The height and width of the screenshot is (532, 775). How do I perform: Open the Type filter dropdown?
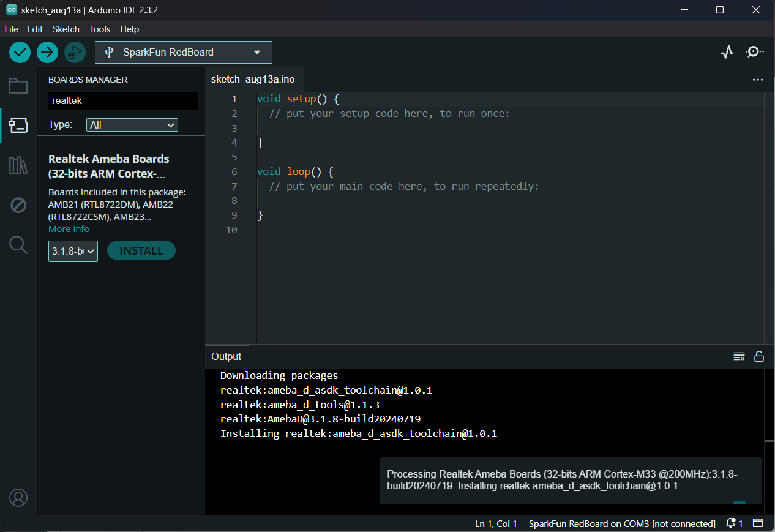click(x=132, y=125)
